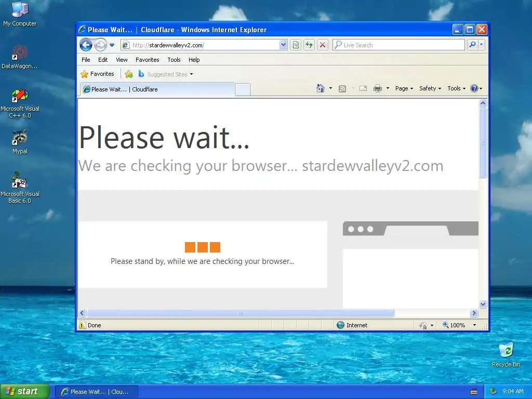
Task: Click the Protected Mode status icon
Action: (x=423, y=325)
